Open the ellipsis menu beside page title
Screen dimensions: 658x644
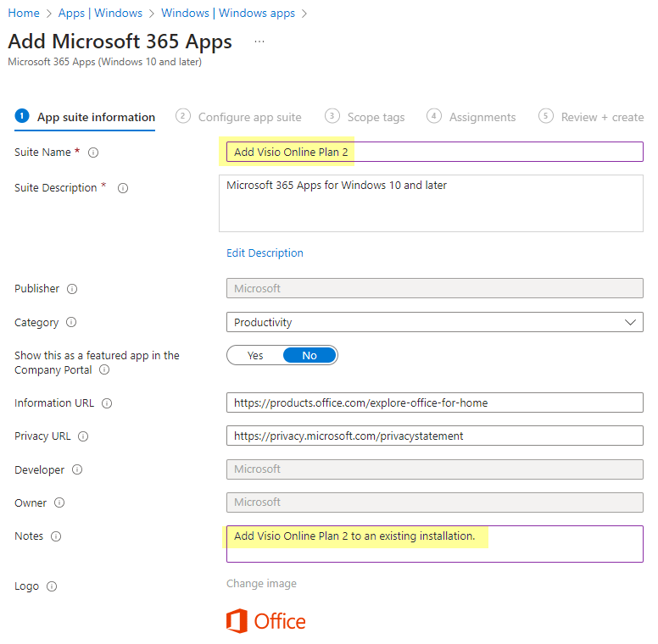pos(259,42)
